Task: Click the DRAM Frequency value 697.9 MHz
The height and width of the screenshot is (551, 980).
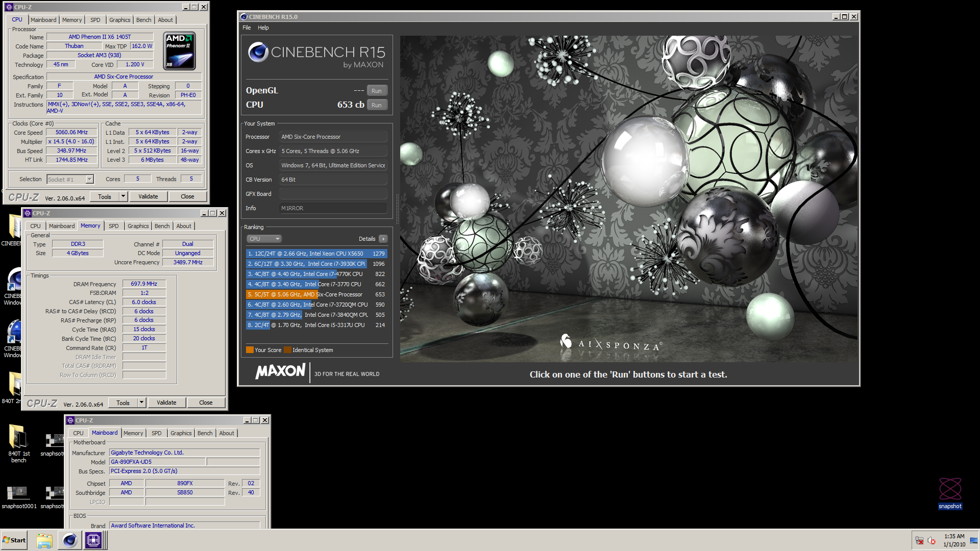Action: coord(144,284)
